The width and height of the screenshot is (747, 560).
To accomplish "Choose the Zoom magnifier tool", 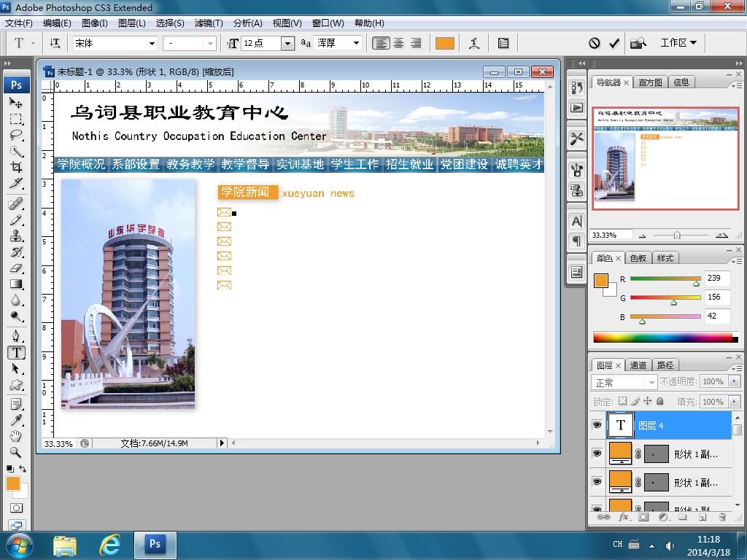I will point(16,452).
